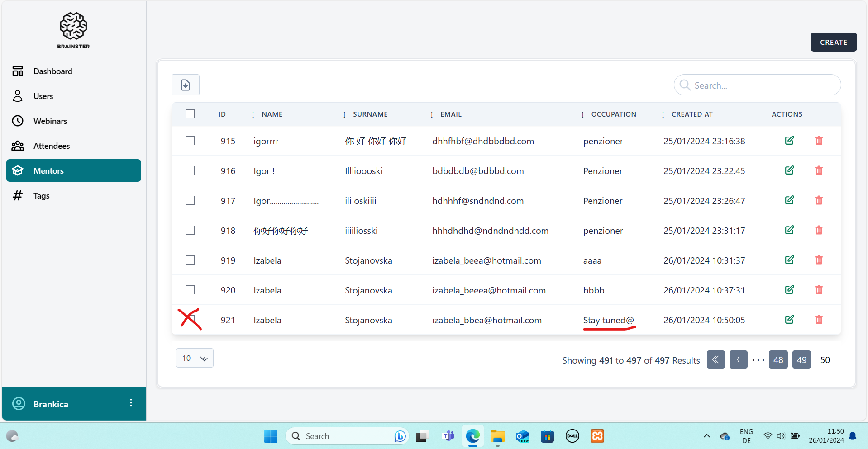Delete mentor row with ID 916
Viewport: 868px width, 449px height.
(819, 170)
